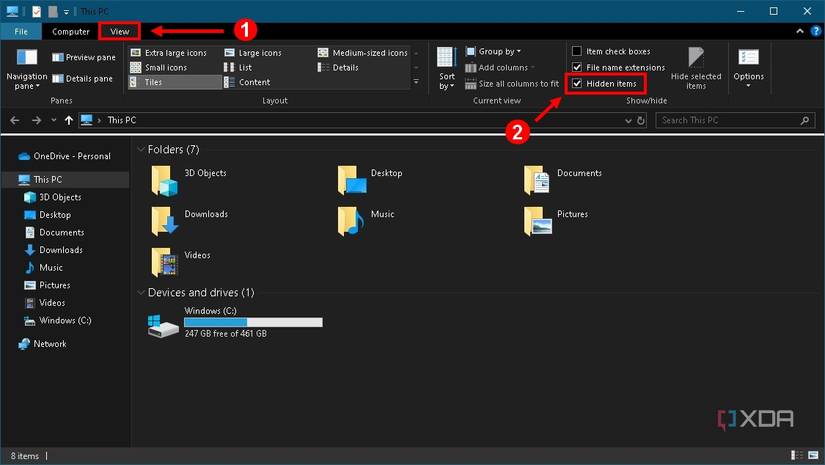Select Videos in the sidebar
The image size is (825, 465).
click(45, 302)
